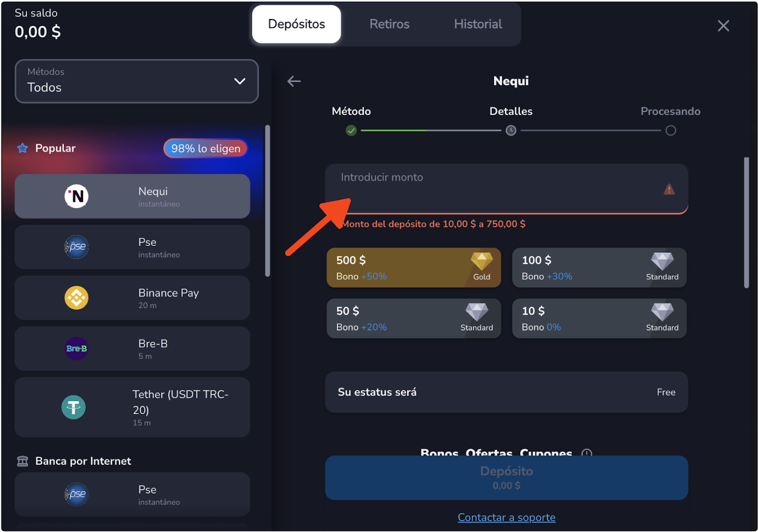Open the Historial tab

pyautogui.click(x=478, y=24)
